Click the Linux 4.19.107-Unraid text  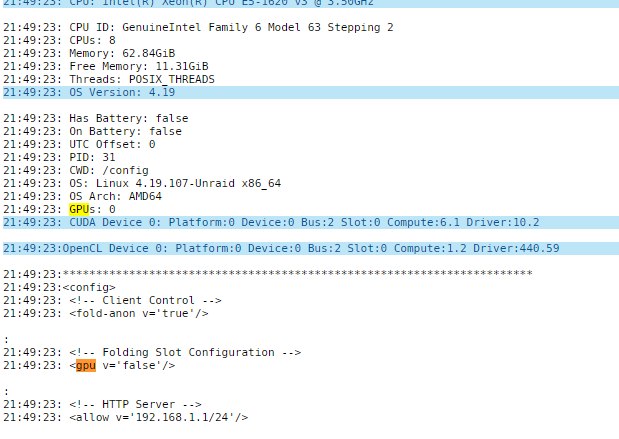pos(165,184)
